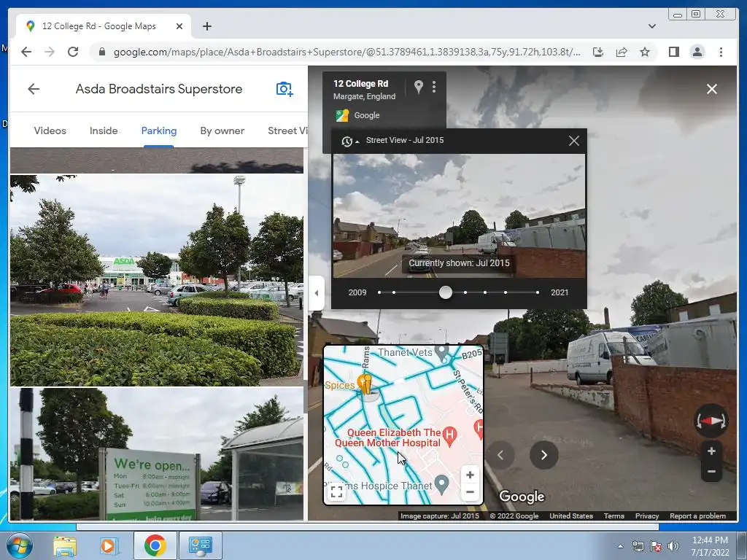Click the horizontal scrollbar

(x=368, y=527)
